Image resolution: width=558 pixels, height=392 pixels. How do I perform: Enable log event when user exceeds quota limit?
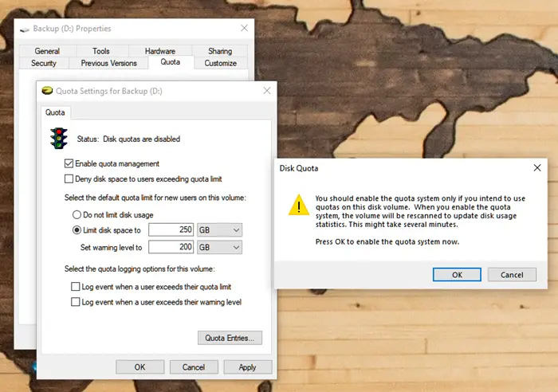[x=76, y=286]
